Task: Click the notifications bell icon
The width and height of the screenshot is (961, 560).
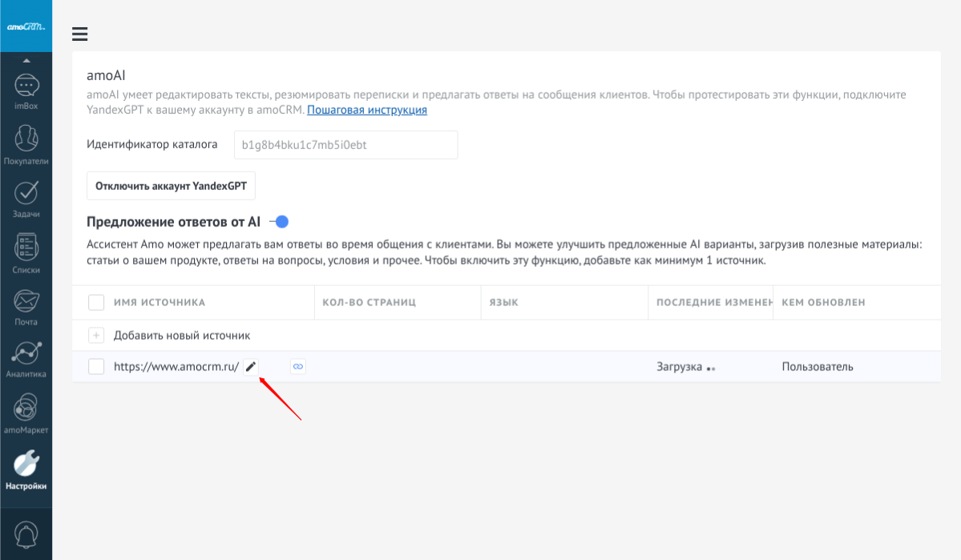Action: click(x=26, y=534)
